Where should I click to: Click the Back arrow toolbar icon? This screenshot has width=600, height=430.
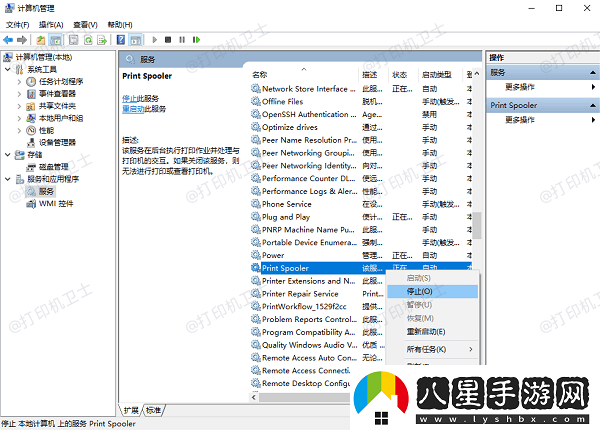click(x=8, y=39)
